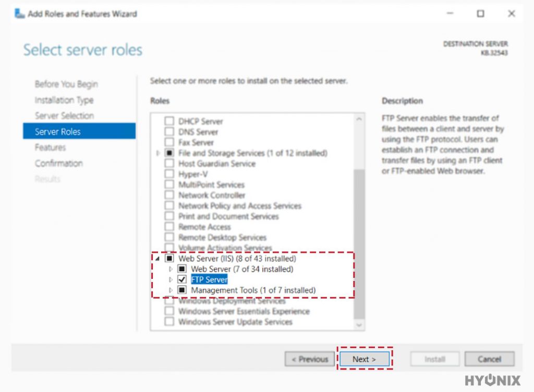534x392 pixels.
Task: Expand Management Tools node
Action: tap(170, 290)
